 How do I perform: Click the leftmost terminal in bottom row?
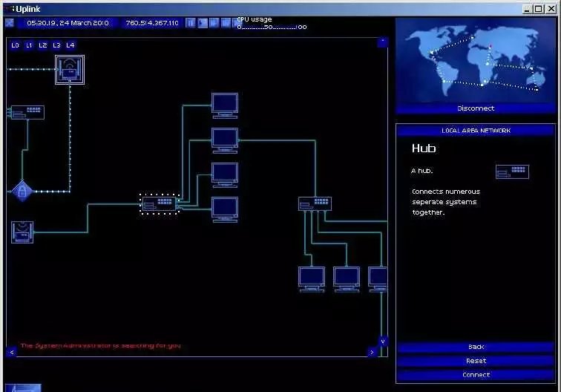tap(312, 278)
